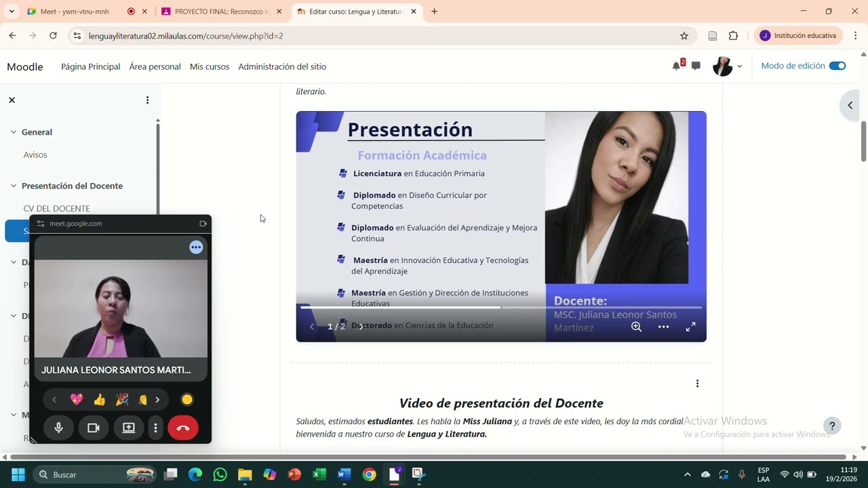
Task: Expand the block drawer with the arrow button
Action: pyautogui.click(x=850, y=105)
